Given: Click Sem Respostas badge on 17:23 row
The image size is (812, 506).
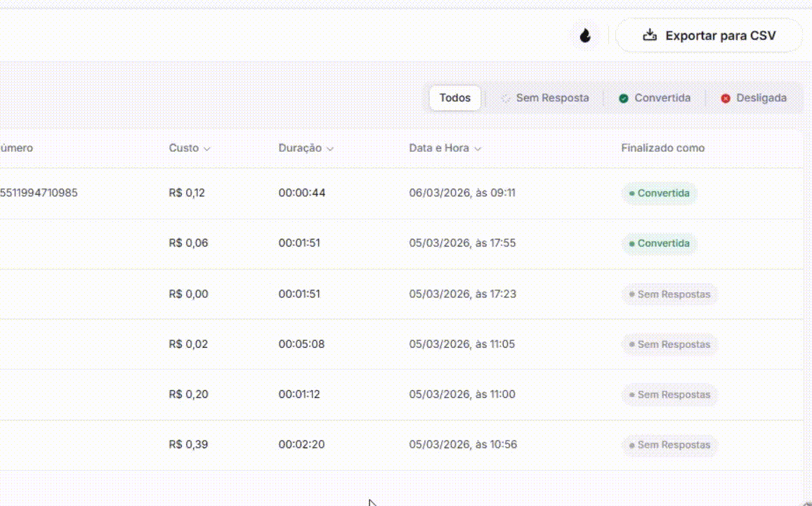Looking at the screenshot, I should [669, 294].
